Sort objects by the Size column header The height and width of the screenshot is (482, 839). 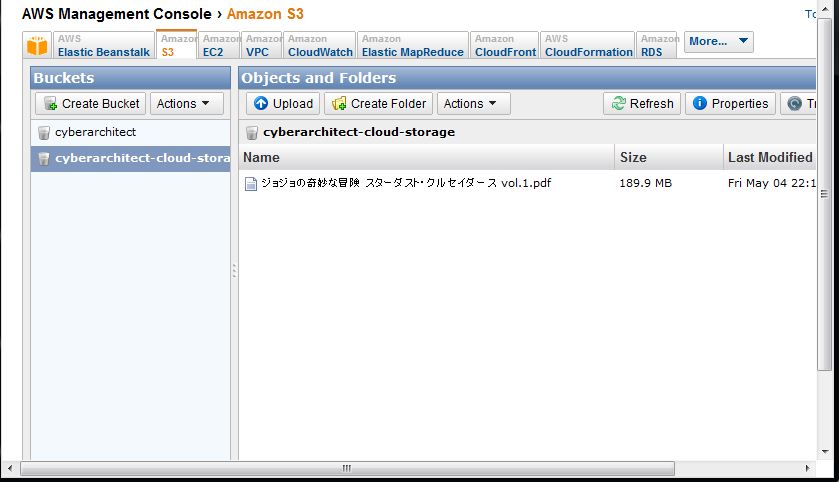pyautogui.click(x=669, y=157)
